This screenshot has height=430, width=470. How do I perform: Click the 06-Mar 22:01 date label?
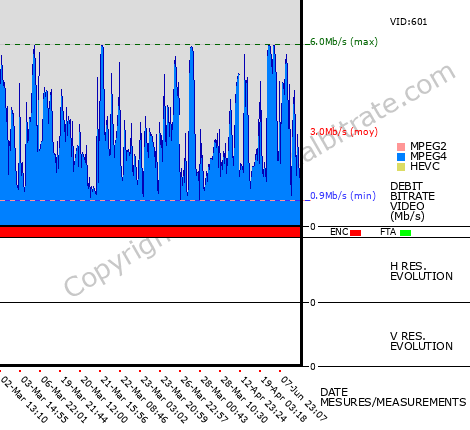(63, 400)
